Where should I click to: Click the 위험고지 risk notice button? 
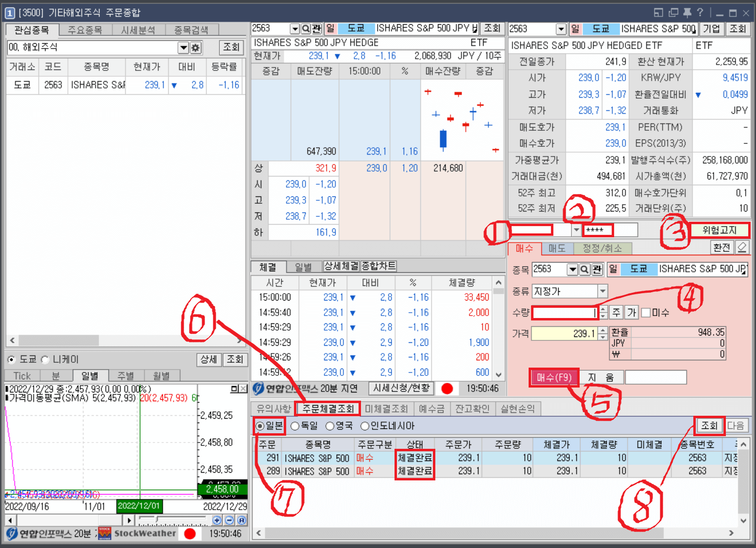(721, 230)
